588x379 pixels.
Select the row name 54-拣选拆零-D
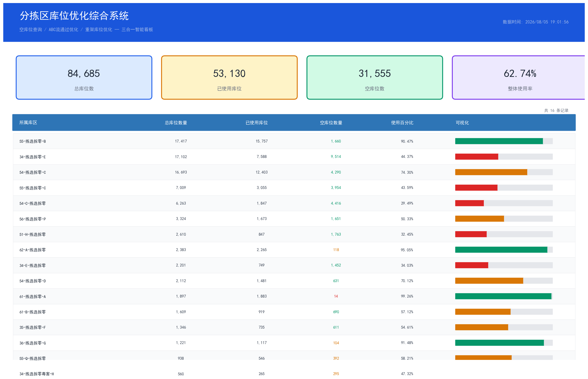(x=33, y=281)
